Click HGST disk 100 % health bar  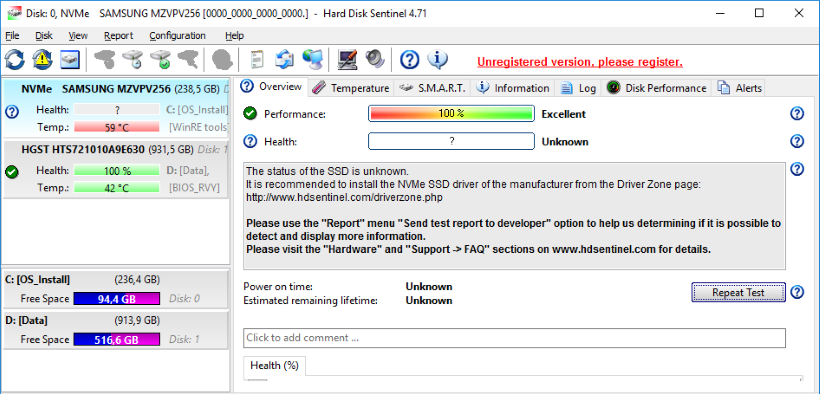click(117, 171)
